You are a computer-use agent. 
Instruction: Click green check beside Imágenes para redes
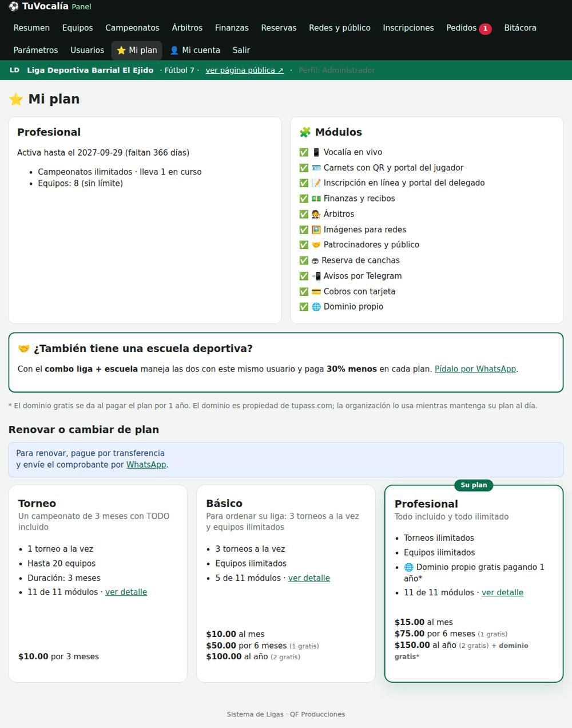coord(304,230)
